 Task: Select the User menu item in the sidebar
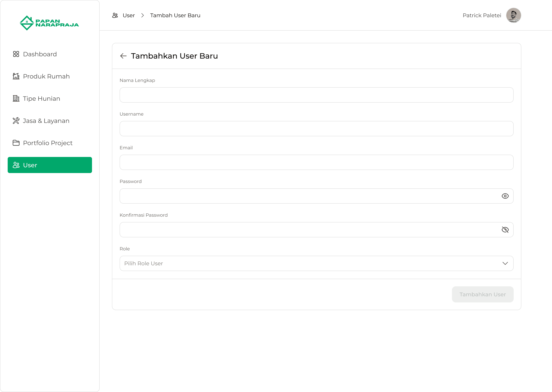(x=50, y=165)
